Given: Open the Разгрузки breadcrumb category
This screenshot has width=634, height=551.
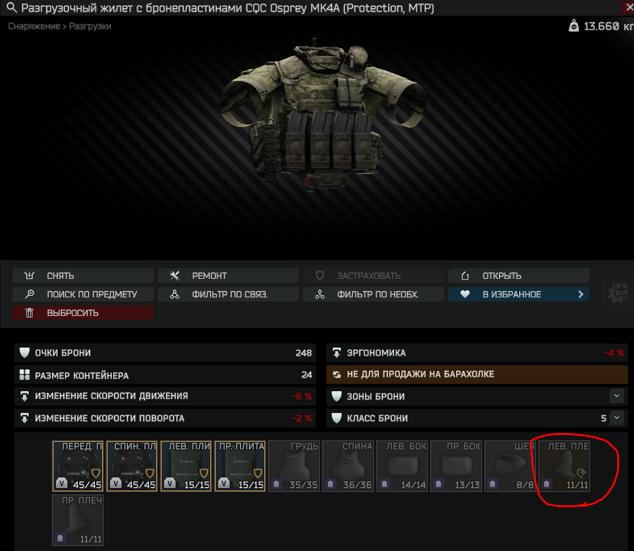Looking at the screenshot, I should click(91, 26).
